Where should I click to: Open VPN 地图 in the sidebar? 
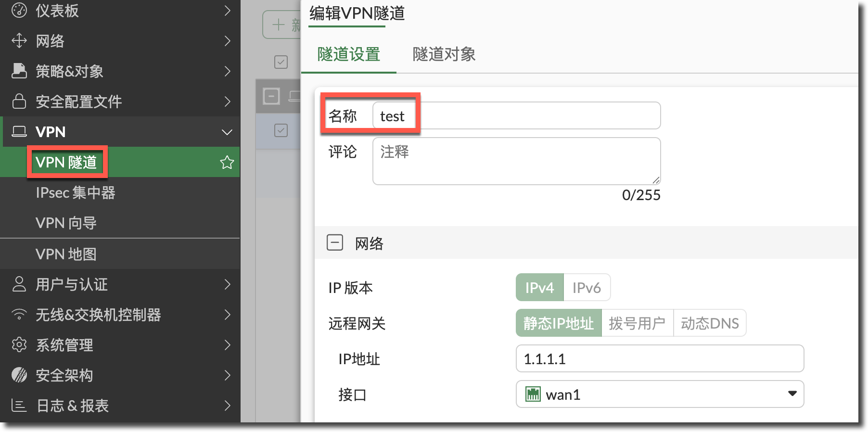pyautogui.click(x=66, y=254)
